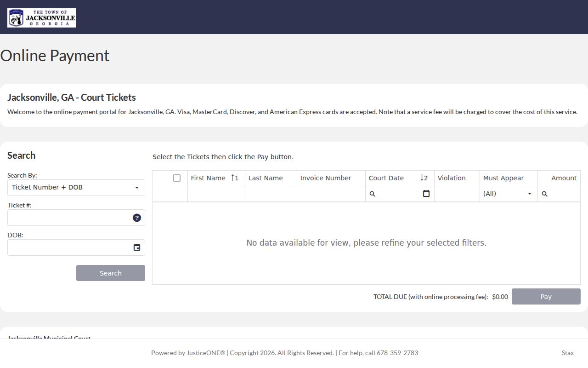Sort by the Violation column header
Image resolution: width=588 pixels, height=368 pixels.
click(x=457, y=178)
